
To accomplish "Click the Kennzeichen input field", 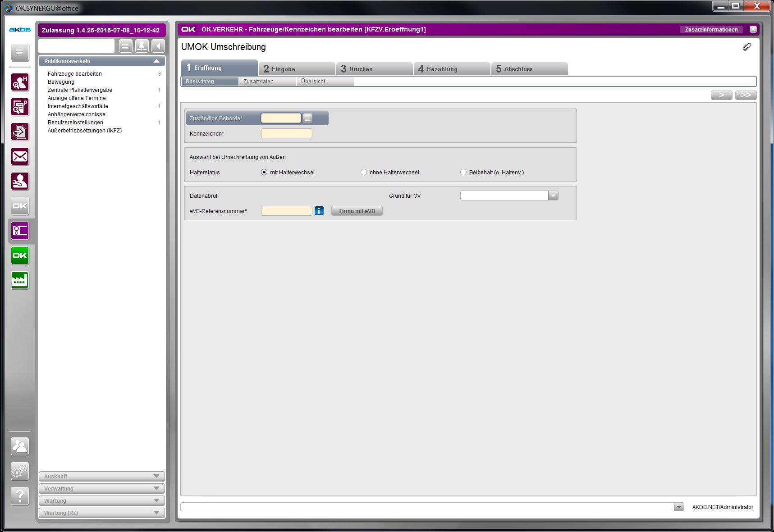I will 286,133.
